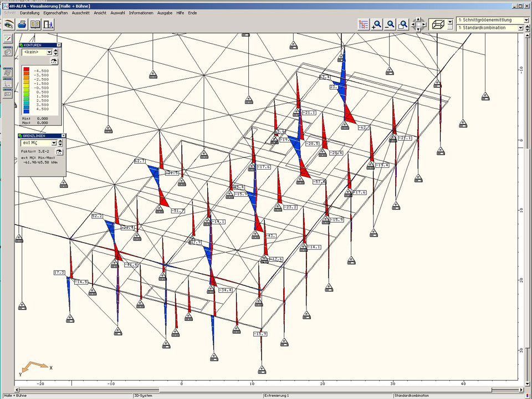The width and height of the screenshot is (532, 399).
Task: Click the eye view icon in toolbar
Action: [8, 24]
